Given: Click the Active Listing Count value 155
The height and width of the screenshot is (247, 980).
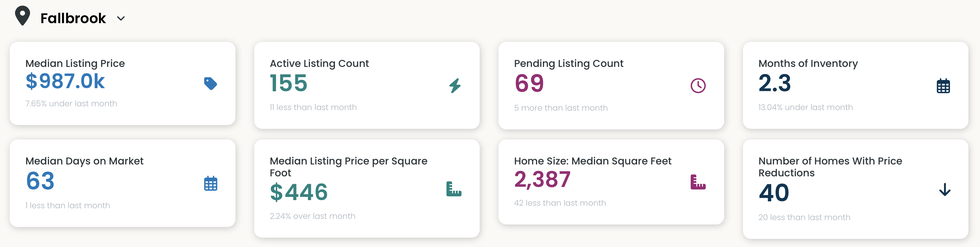Looking at the screenshot, I should click(x=288, y=83).
